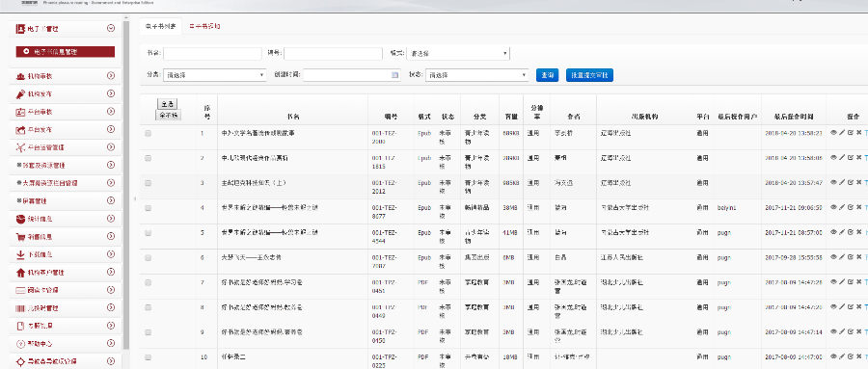Tick the checkbox for book row 3
This screenshot has width=868, height=369.
[x=148, y=182]
